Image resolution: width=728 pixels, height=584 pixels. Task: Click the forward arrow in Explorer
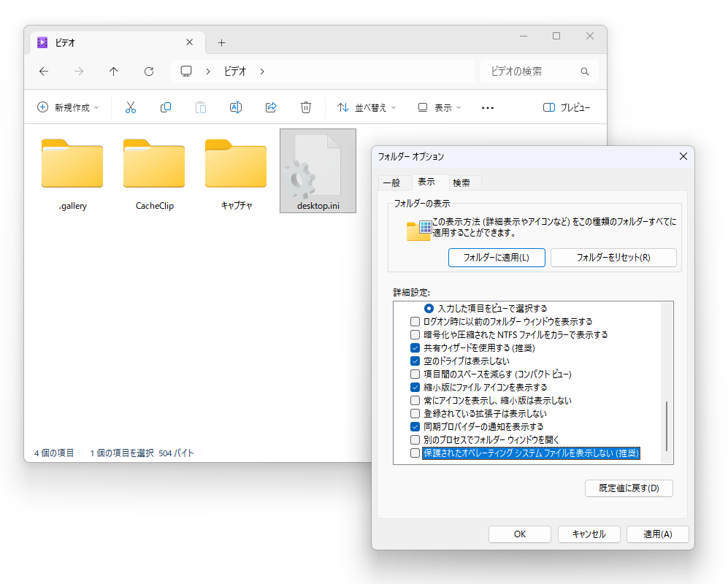(x=79, y=71)
